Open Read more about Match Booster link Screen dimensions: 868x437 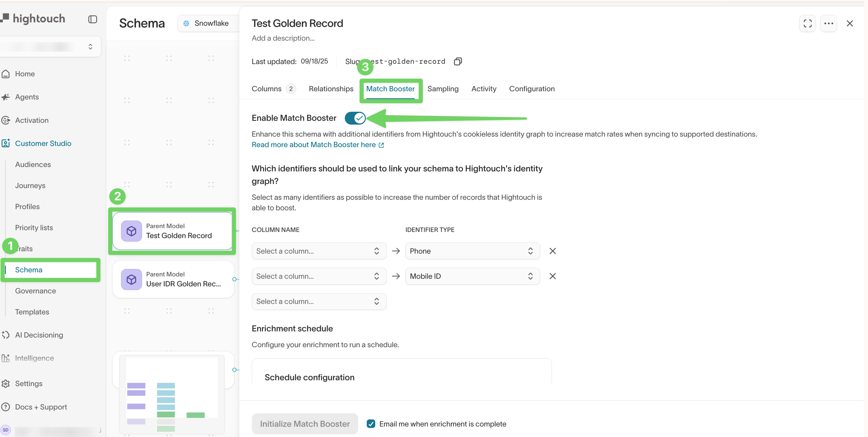[x=314, y=144]
